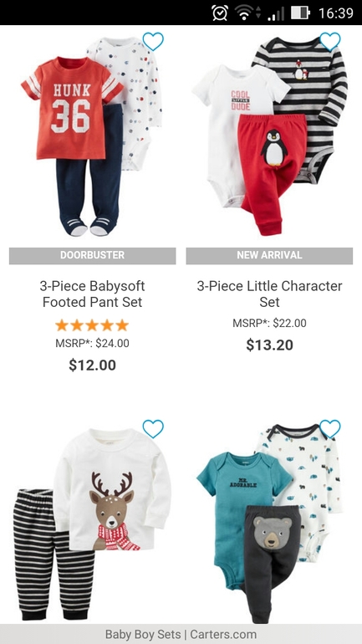Tap the $13.20 sale price

(x=270, y=345)
